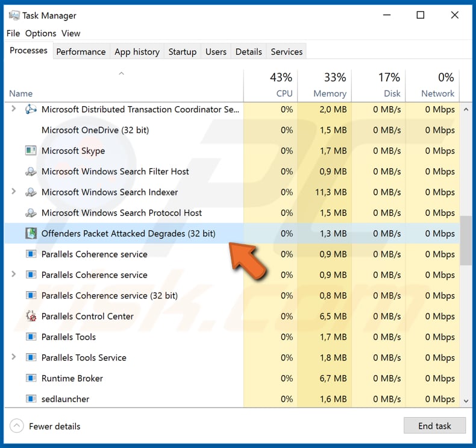Maximize the Task Manager window
Image resolution: width=476 pixels, height=448 pixels.
[421, 15]
